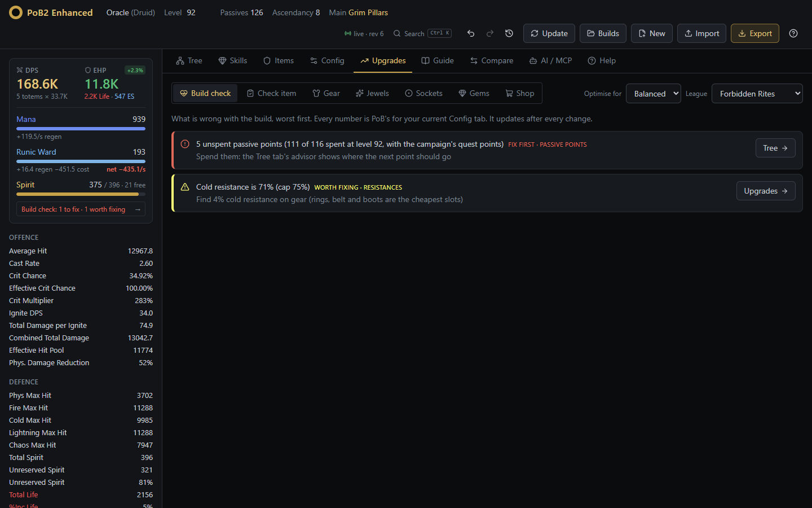812x508 pixels.
Task: Select the Check item sub-tab
Action: click(x=271, y=93)
